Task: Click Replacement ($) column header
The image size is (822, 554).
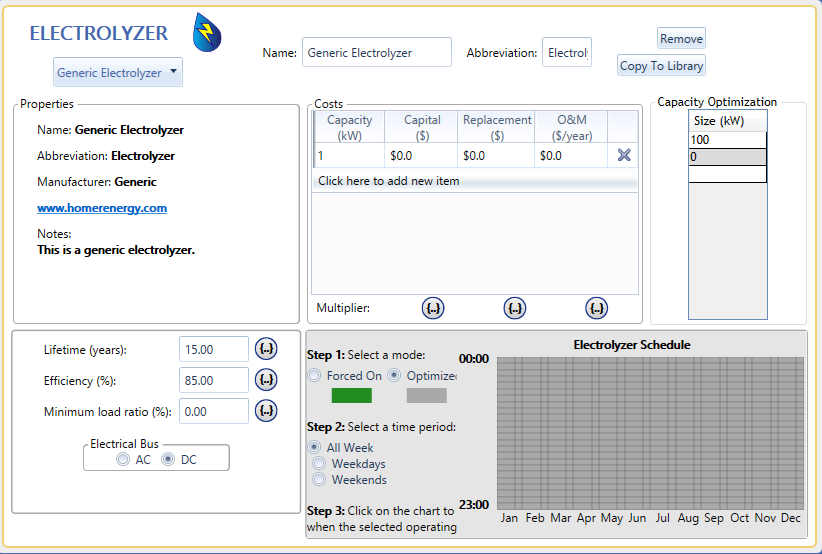Action: pyautogui.click(x=496, y=127)
